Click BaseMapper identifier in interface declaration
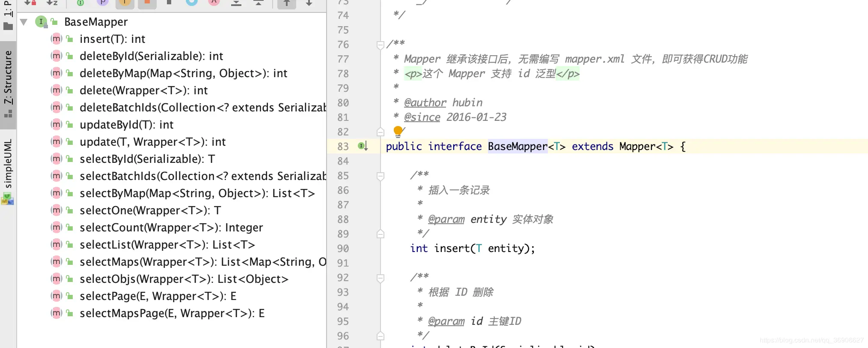The image size is (868, 348). (517, 147)
